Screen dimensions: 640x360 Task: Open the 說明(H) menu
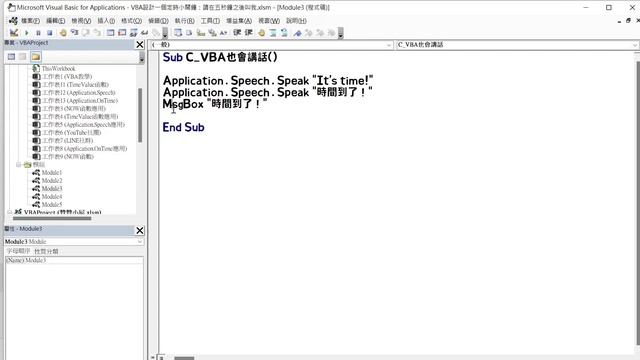[x=296, y=21]
